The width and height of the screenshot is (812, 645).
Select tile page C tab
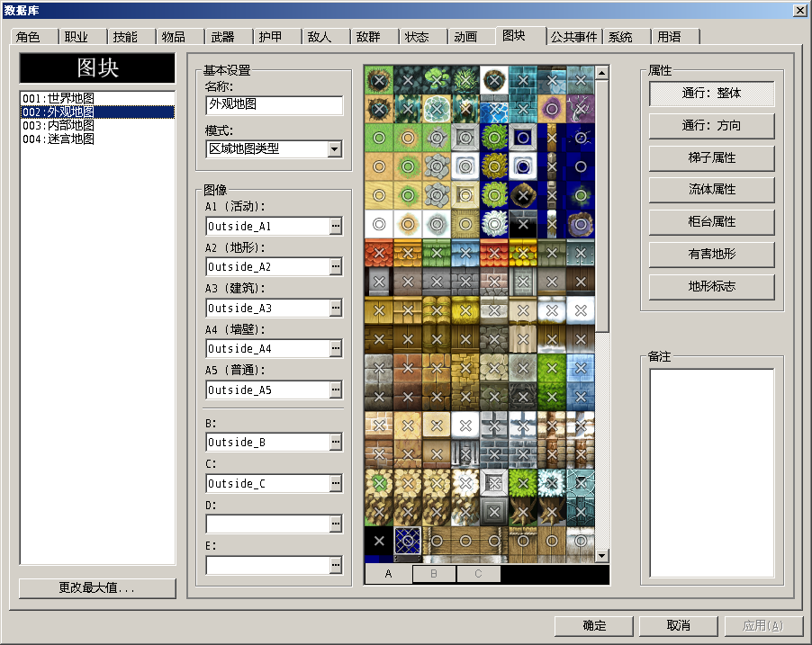pos(479,574)
